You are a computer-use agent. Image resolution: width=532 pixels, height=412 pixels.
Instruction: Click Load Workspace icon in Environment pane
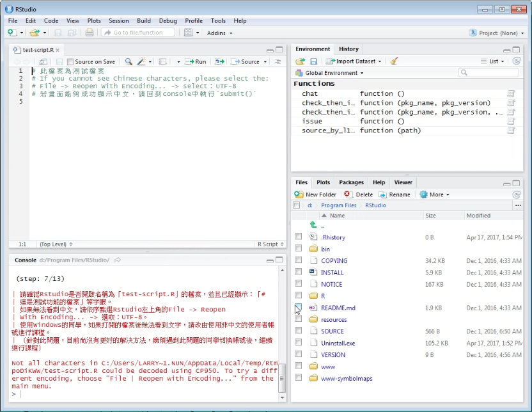300,61
